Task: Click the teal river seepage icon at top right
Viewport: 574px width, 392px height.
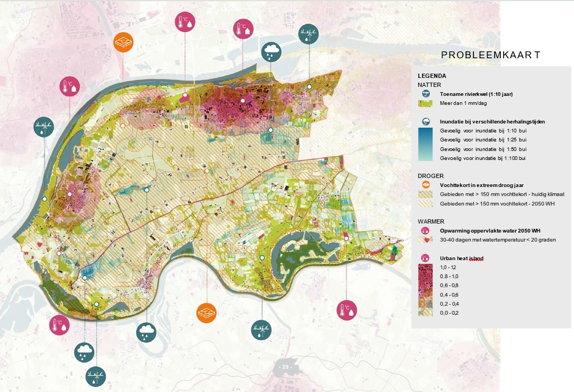Action: coord(309,34)
